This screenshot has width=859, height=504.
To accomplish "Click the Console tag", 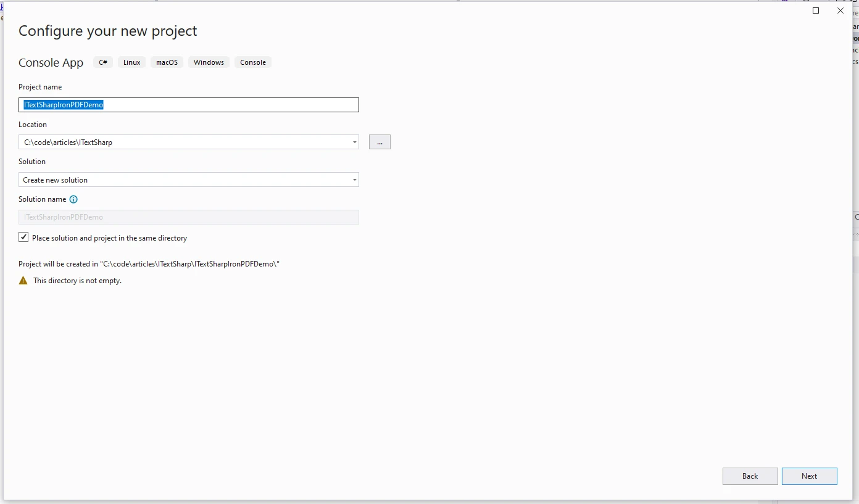I will pos(253,62).
